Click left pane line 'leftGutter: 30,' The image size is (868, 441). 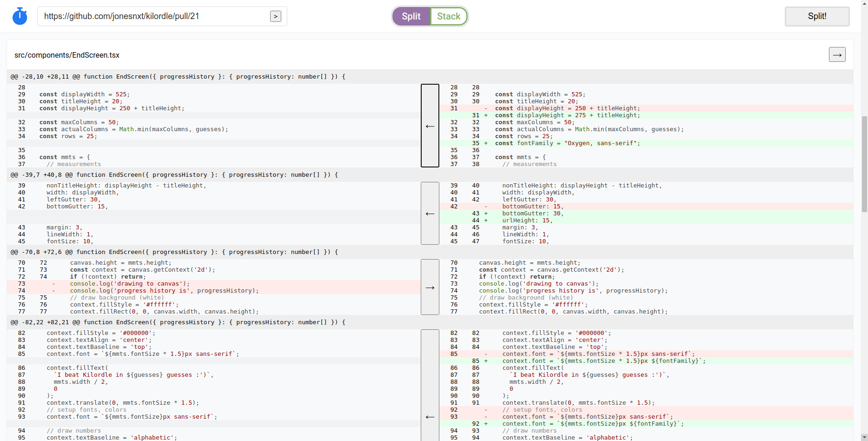[x=214, y=200]
